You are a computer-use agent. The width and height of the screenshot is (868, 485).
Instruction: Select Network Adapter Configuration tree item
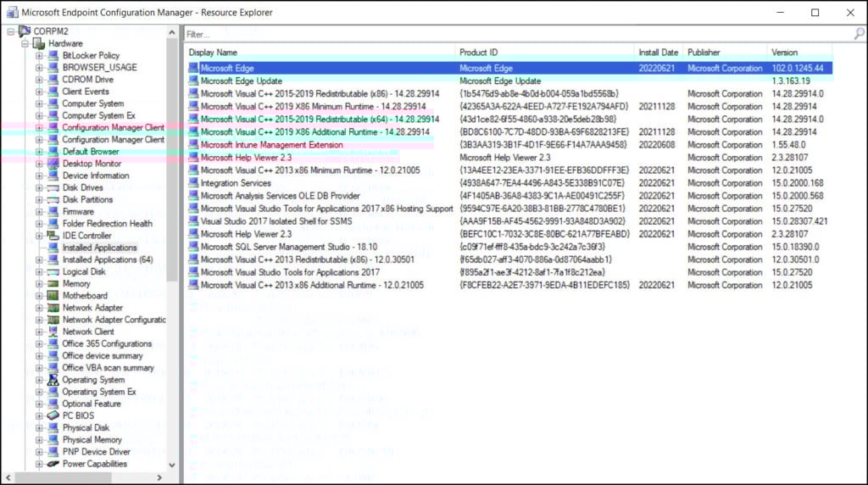coord(114,320)
